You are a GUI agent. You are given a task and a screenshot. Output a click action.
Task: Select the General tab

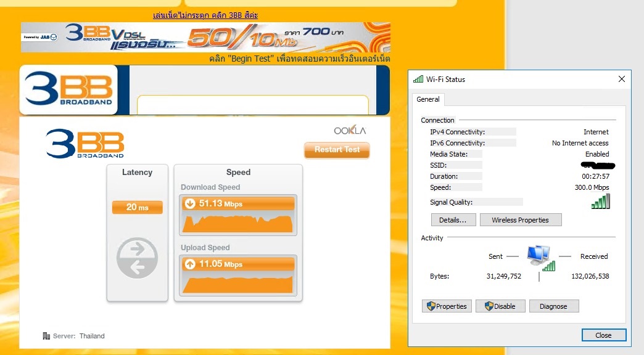point(428,99)
